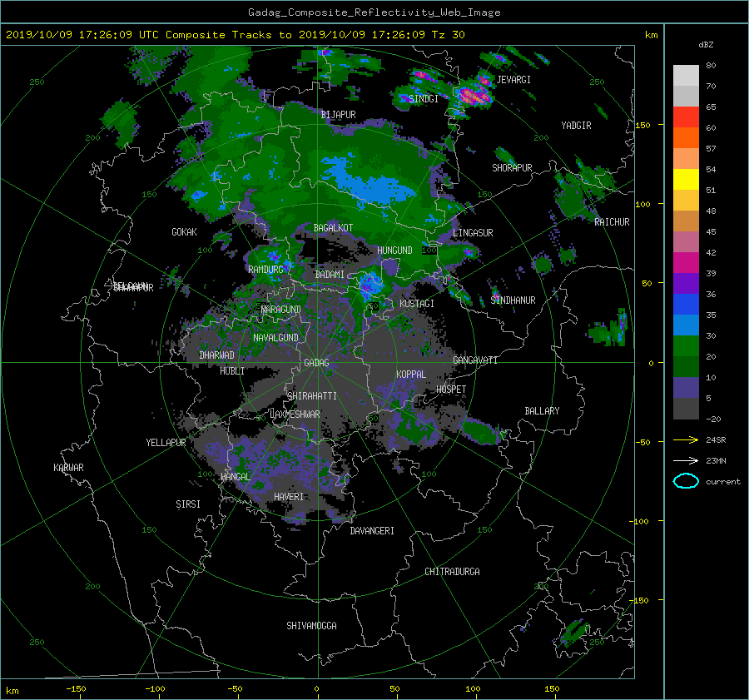Click the Gadag_Composite_Reflectivity_Web_Image title

coord(374,12)
